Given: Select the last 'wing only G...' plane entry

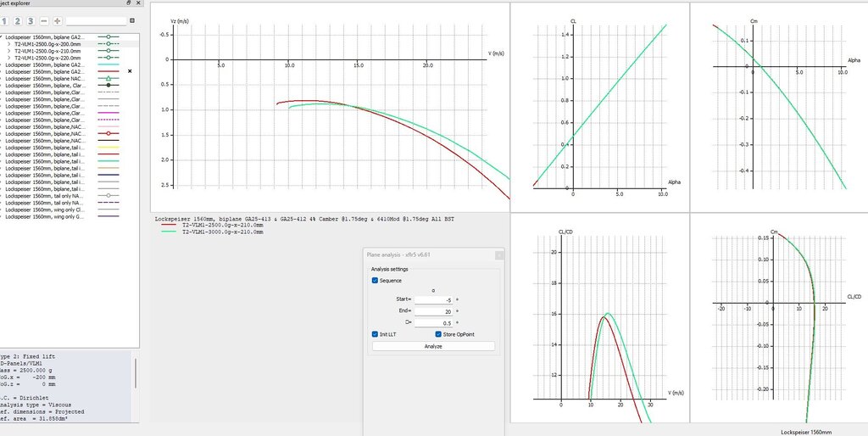Looking at the screenshot, I should [x=44, y=216].
